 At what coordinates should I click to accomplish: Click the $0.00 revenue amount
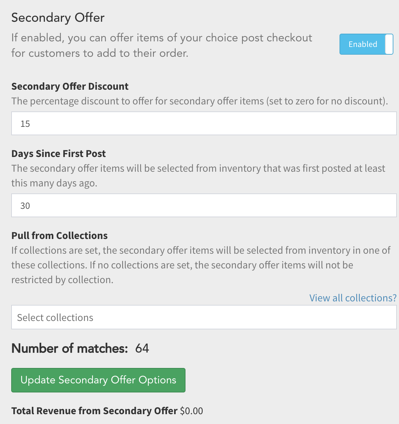point(191,411)
